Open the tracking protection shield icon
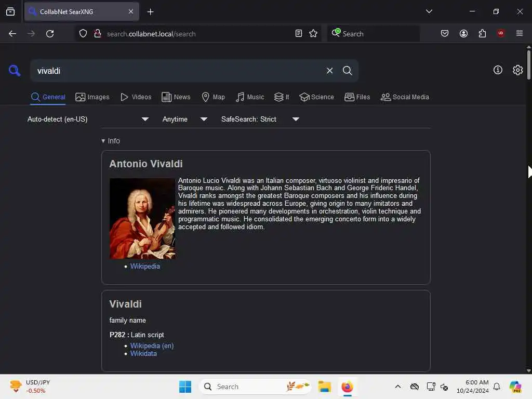This screenshot has height=399, width=532. (x=83, y=34)
